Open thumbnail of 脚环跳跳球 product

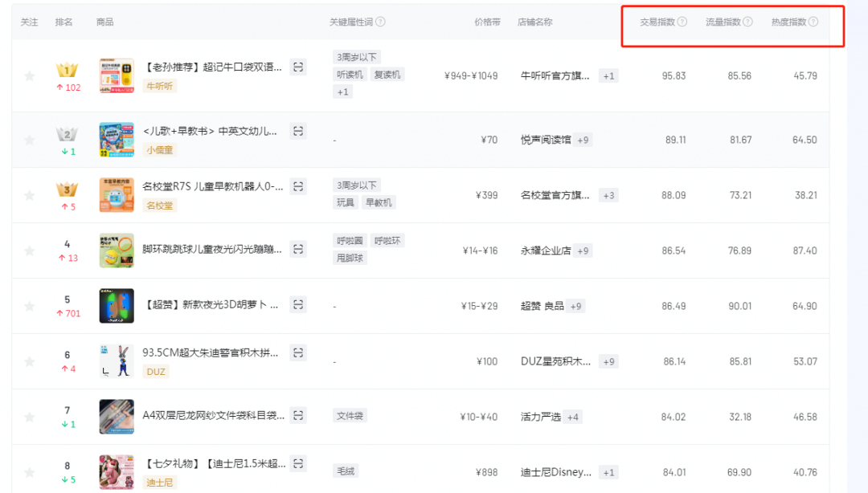click(117, 251)
